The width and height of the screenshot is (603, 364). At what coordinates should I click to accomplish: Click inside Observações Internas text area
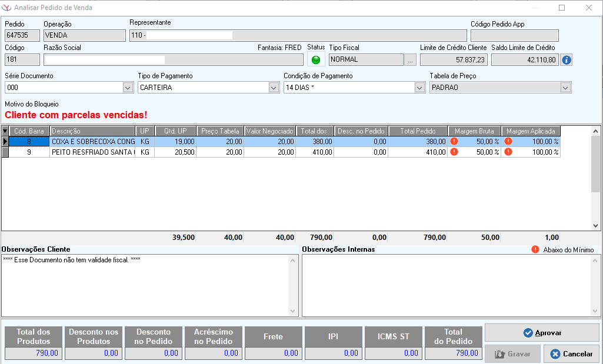pos(447,286)
